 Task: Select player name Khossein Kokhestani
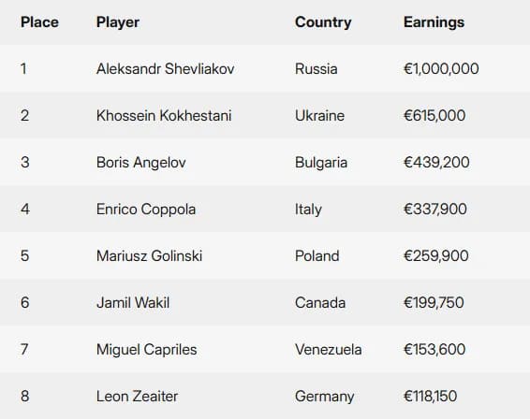[164, 115]
